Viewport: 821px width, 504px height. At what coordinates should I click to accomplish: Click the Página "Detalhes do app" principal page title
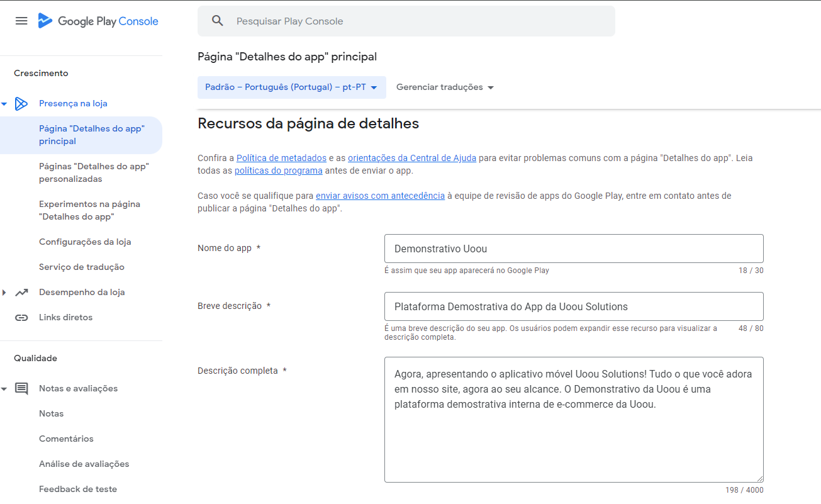(288, 57)
